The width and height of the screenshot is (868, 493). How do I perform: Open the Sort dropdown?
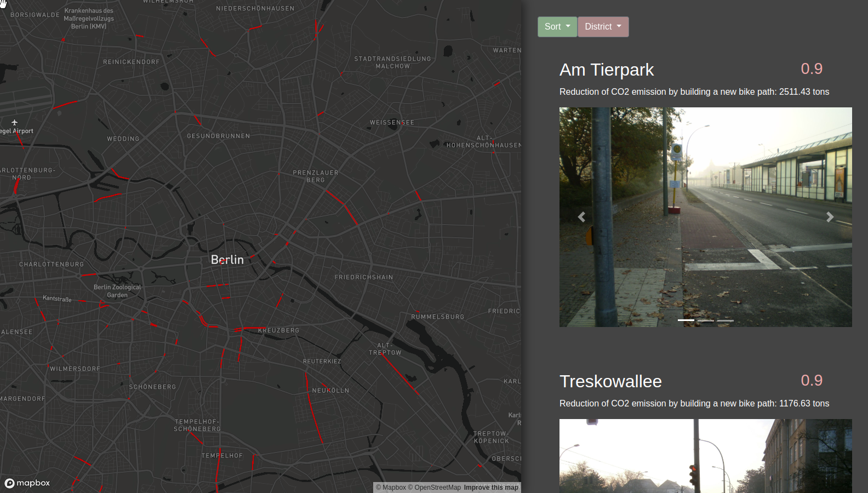[557, 27]
